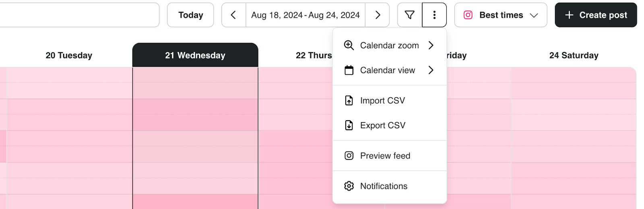Select the 21 Wednesday column header

point(195,55)
